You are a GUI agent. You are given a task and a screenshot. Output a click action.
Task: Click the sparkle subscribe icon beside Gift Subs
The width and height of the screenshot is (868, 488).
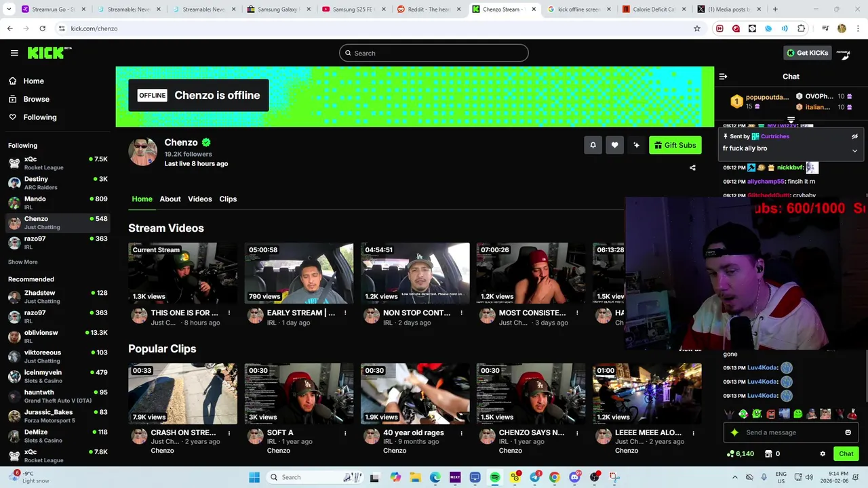point(636,145)
